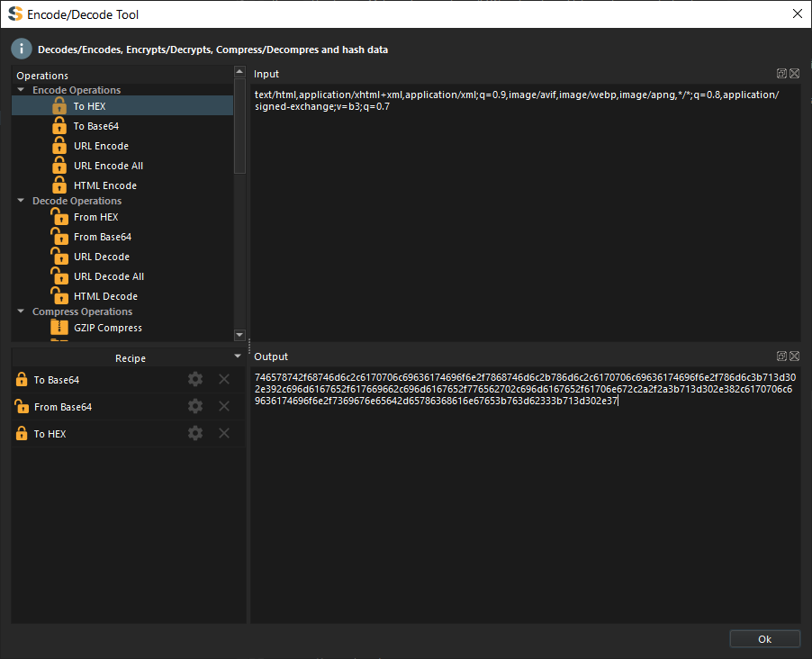Remove the From Base64 step from recipe

tap(223, 406)
